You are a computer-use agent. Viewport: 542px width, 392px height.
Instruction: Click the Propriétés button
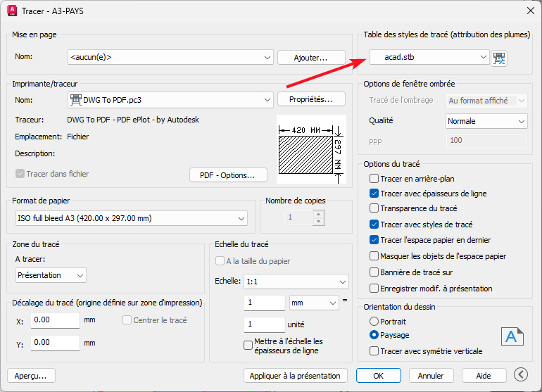pos(311,100)
